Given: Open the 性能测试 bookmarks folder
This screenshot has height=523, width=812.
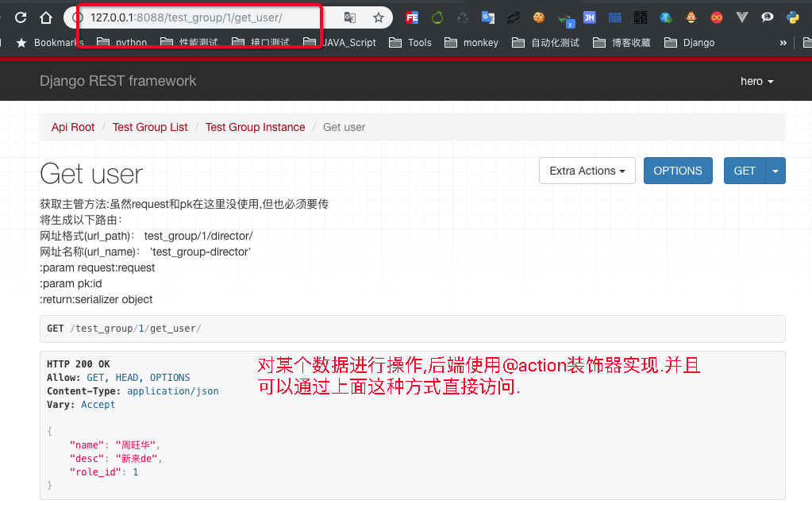Looking at the screenshot, I should (189, 43).
